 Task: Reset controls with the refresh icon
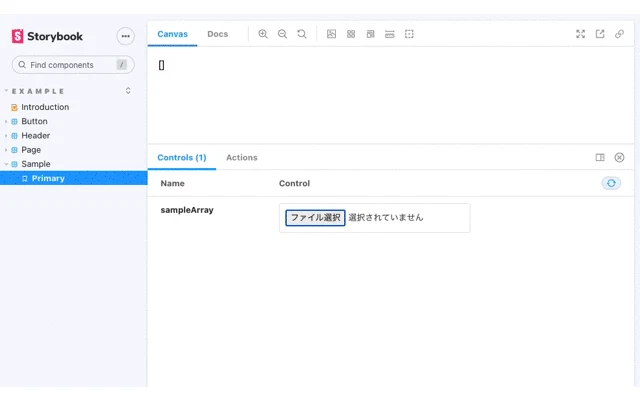(611, 183)
